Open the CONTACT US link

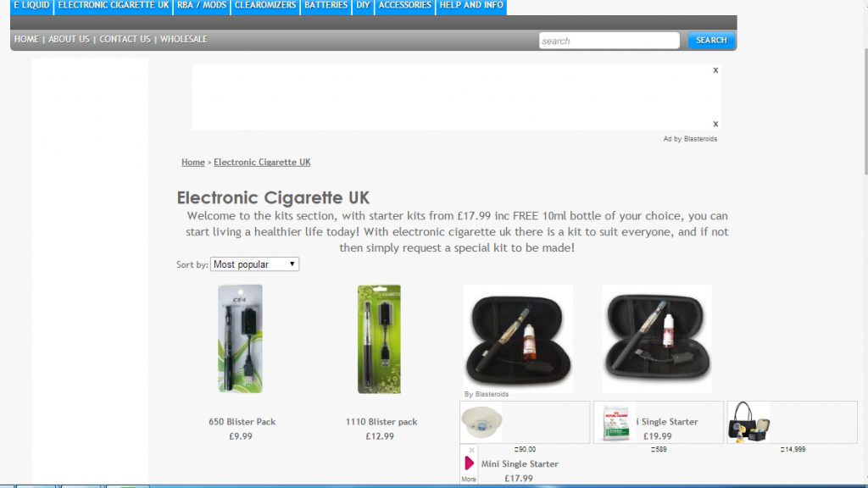pyautogui.click(x=125, y=39)
